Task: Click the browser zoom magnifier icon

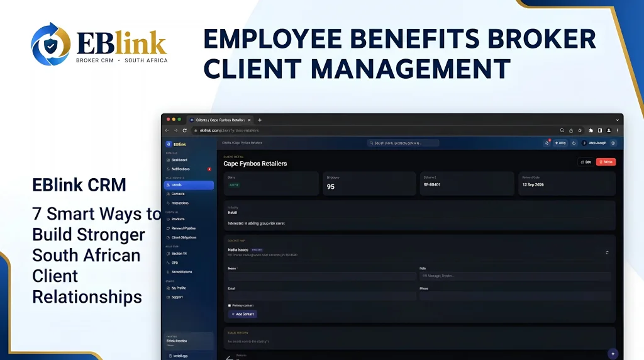Action: point(562,130)
